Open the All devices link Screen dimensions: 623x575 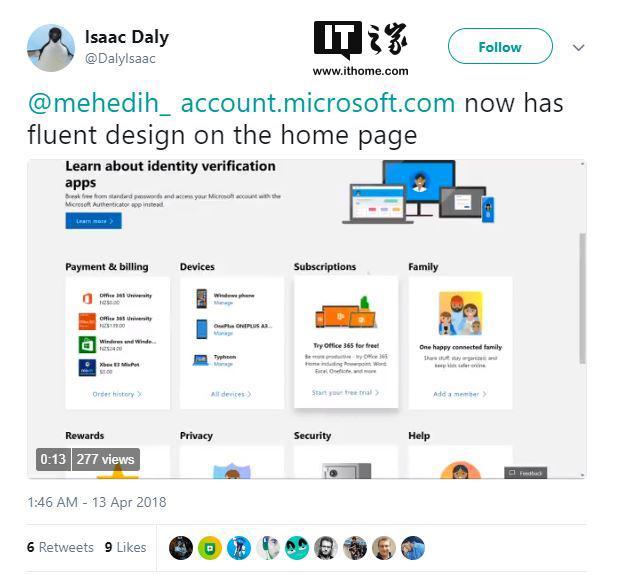(231, 395)
